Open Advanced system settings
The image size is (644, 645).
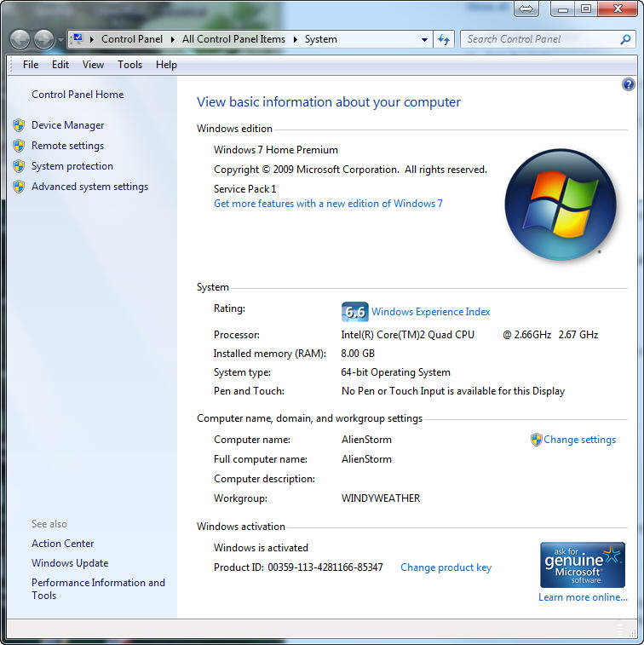click(x=89, y=187)
